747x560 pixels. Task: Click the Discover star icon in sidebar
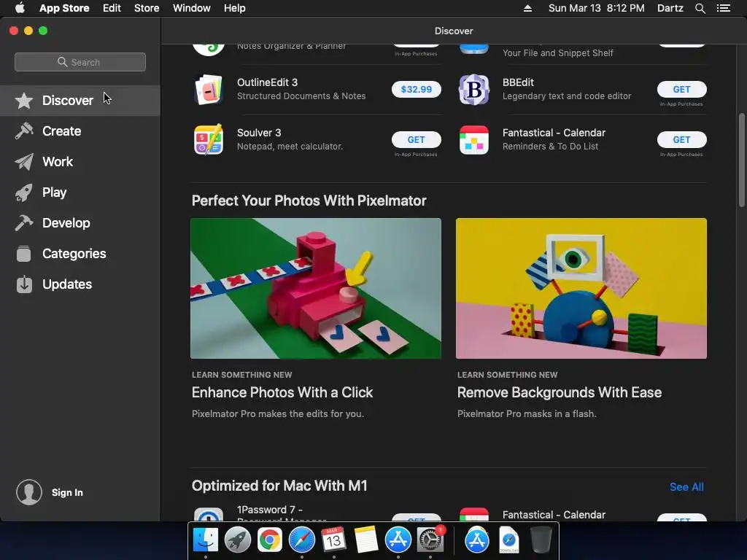24,101
